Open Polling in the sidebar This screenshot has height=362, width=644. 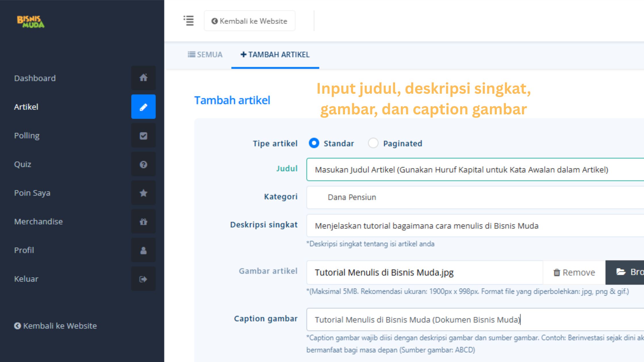[27, 136]
